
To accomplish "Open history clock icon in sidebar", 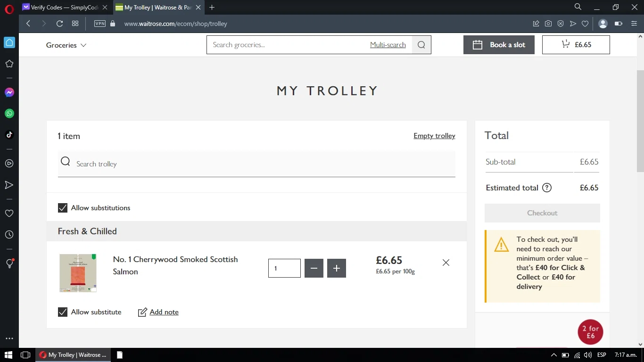I will (9, 235).
